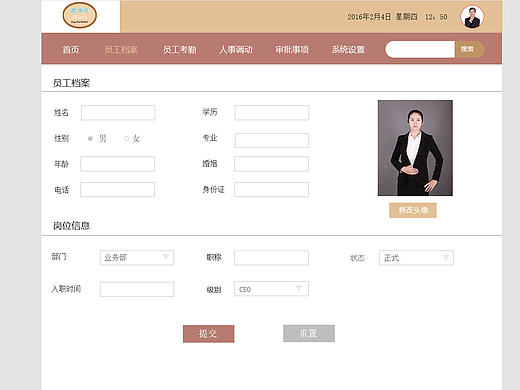
Task: Open the 部门 dropdown showing 业务部
Action: click(x=137, y=258)
